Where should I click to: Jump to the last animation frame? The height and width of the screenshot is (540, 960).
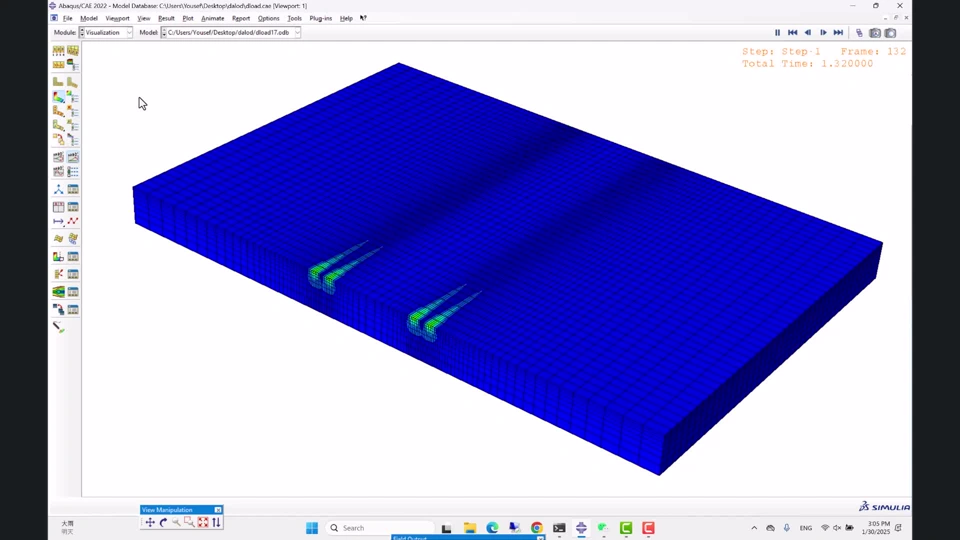click(x=839, y=32)
